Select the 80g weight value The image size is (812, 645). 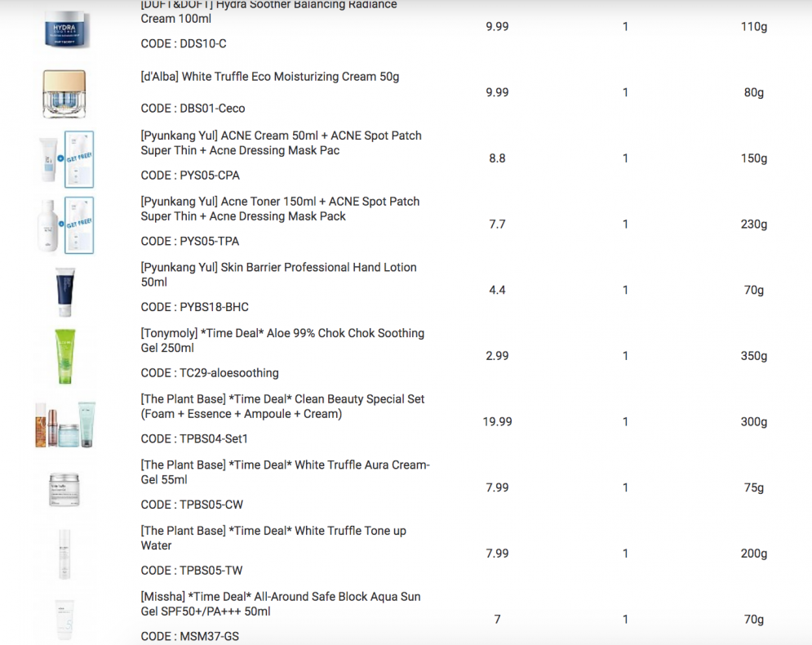(753, 93)
